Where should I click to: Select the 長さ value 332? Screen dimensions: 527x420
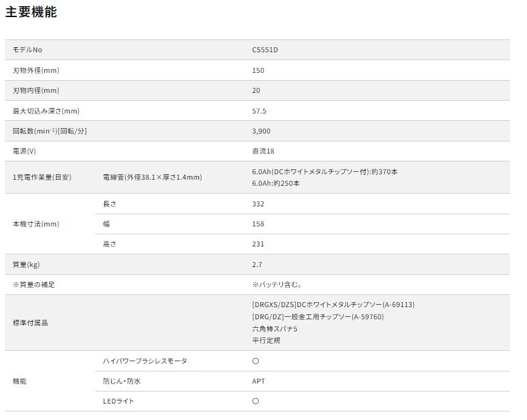(258, 204)
